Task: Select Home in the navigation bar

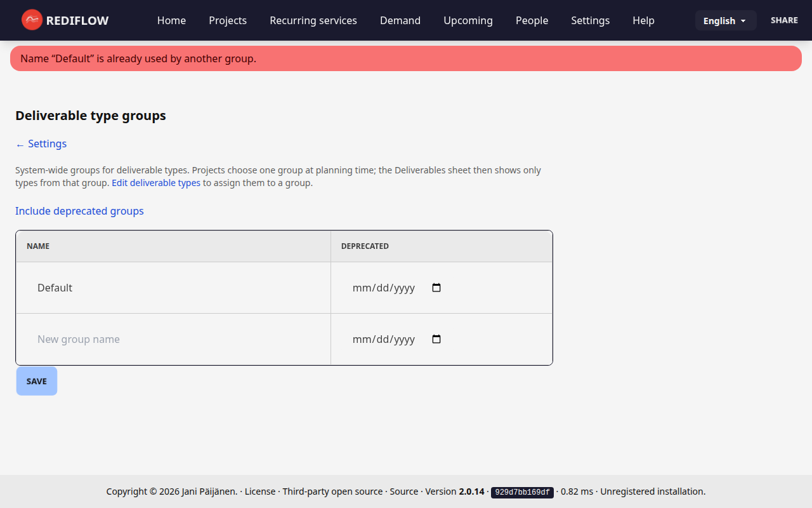Action: point(171,20)
